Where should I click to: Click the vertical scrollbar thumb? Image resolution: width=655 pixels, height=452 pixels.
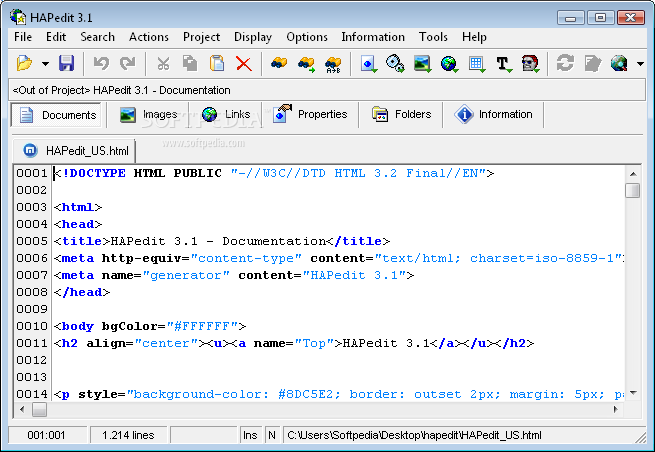pyautogui.click(x=633, y=190)
